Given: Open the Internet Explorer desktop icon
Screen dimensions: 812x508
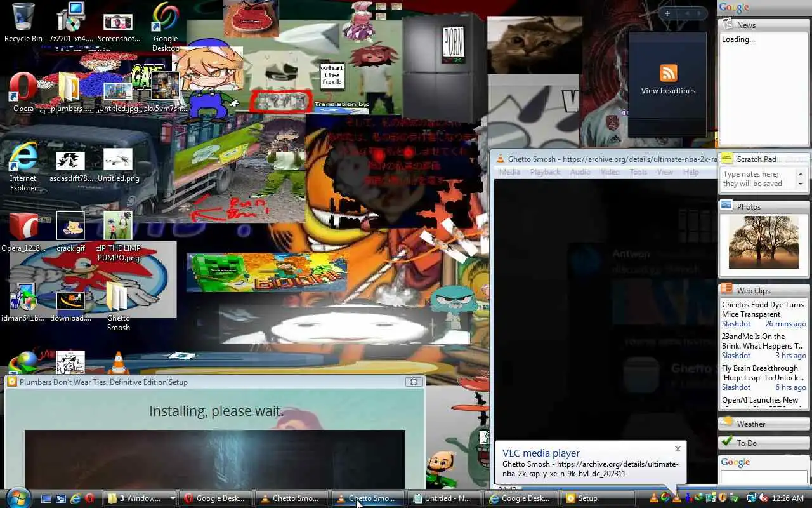Looking at the screenshot, I should point(23,166).
